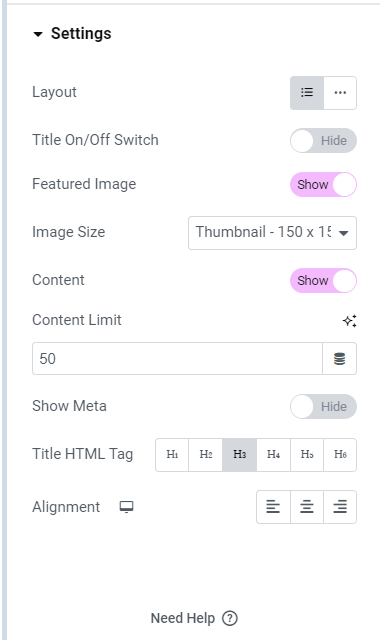Align content to the center
This screenshot has width=380, height=640.
coord(307,507)
